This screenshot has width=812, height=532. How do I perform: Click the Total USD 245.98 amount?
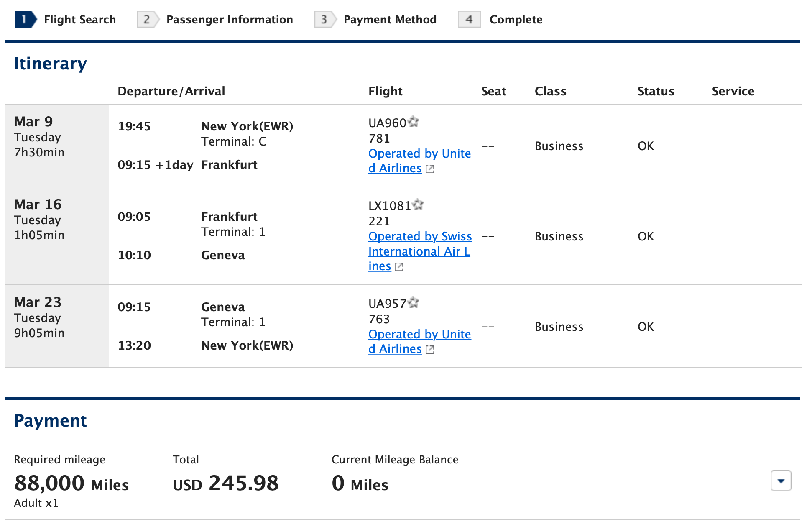pyautogui.click(x=226, y=483)
